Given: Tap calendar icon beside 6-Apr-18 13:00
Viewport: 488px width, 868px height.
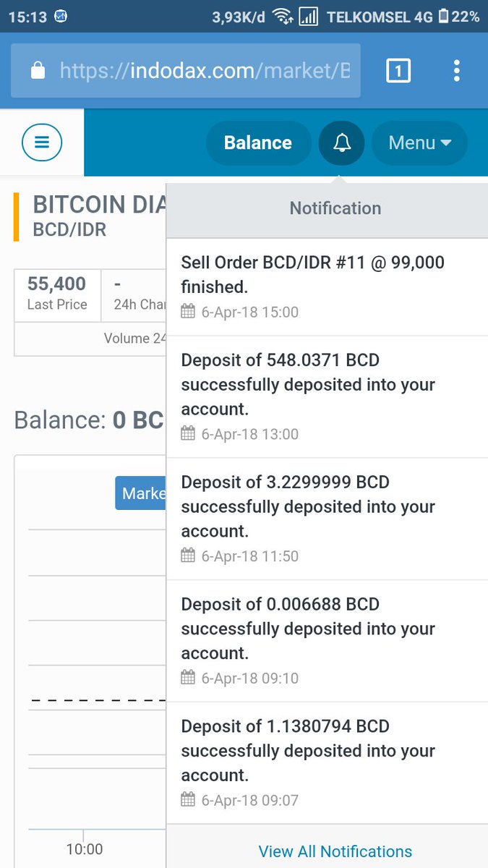Looking at the screenshot, I should coord(188,434).
